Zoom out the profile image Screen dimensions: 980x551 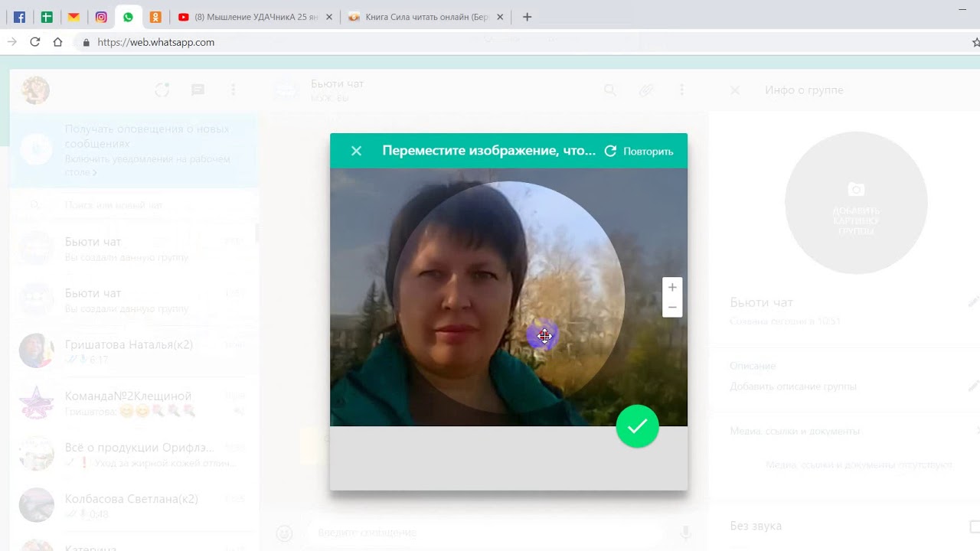672,308
